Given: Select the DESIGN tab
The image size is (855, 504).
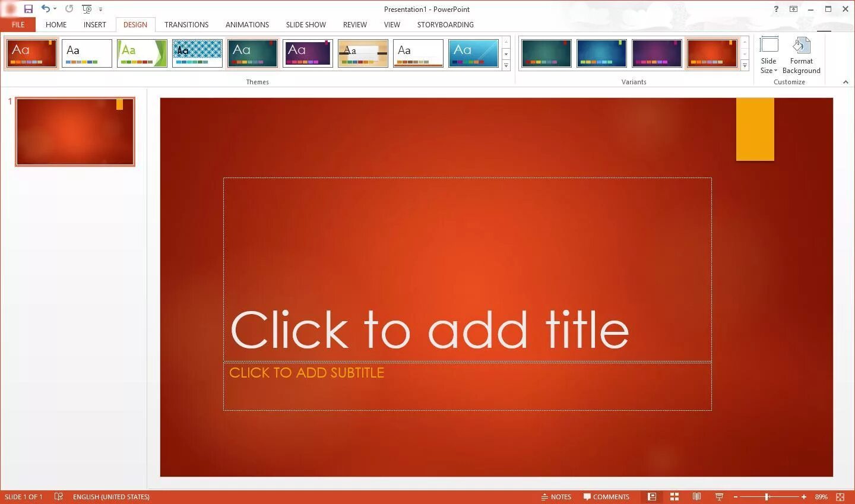Looking at the screenshot, I should [135, 24].
